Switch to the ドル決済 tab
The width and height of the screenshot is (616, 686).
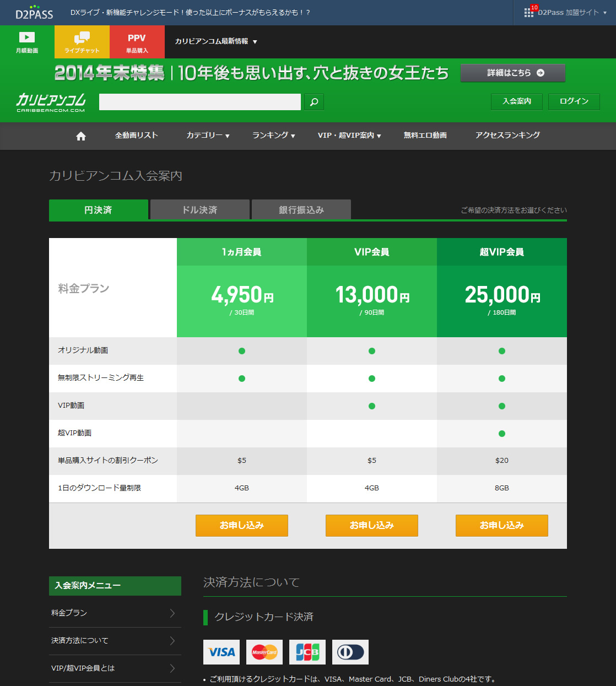click(200, 210)
